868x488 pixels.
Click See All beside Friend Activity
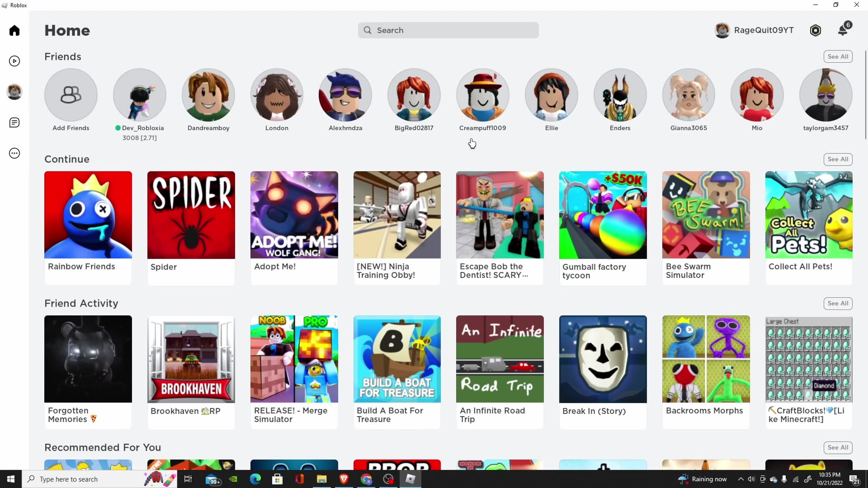838,303
